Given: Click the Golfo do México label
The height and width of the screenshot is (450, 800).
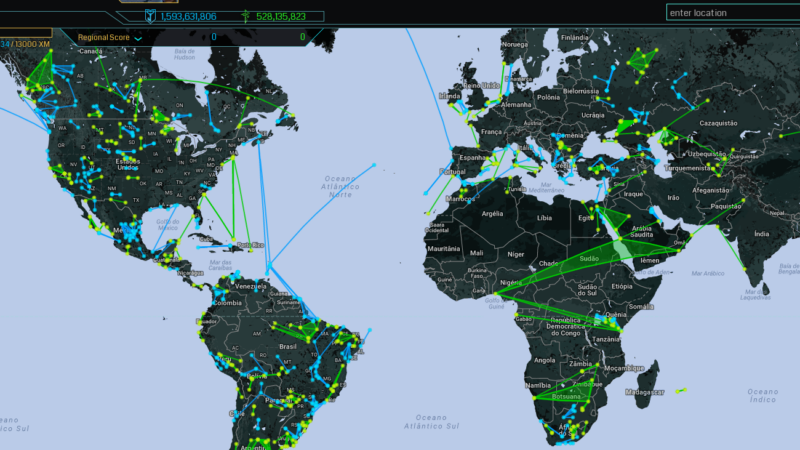Looking at the screenshot, I should pyautogui.click(x=168, y=224).
